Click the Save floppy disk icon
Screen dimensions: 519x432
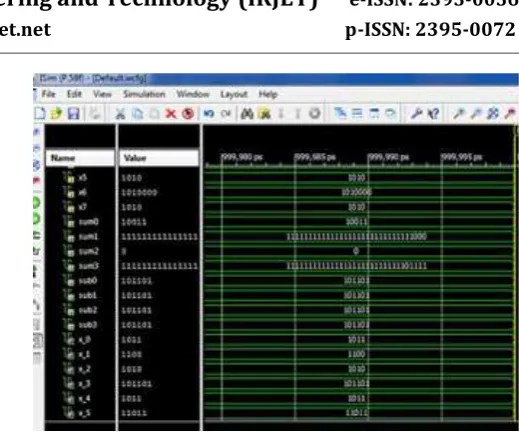click(73, 114)
